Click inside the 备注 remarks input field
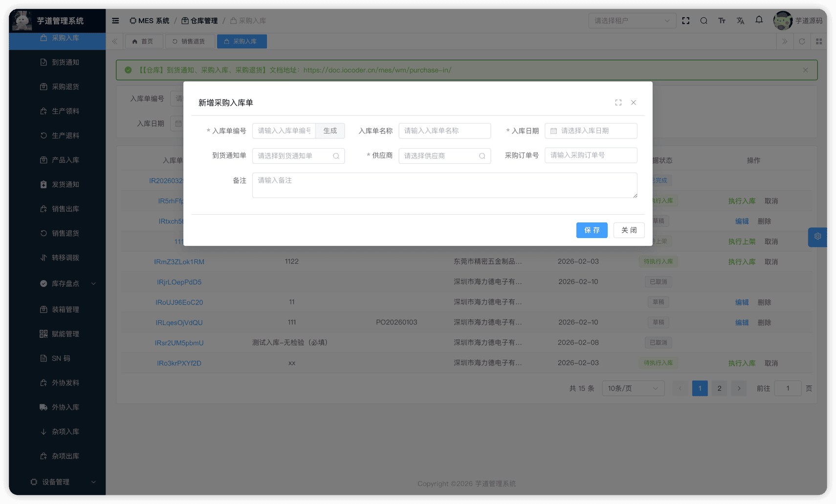This screenshot has height=504, width=836. coord(444,185)
